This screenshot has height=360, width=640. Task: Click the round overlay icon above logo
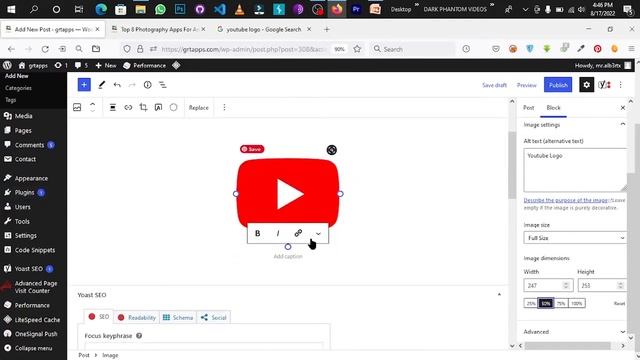tap(332, 150)
